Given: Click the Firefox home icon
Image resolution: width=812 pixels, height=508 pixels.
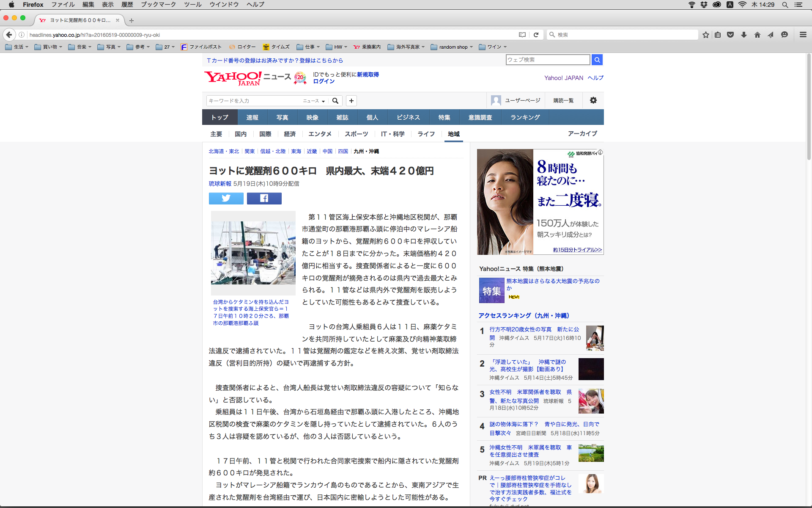Looking at the screenshot, I should (x=757, y=35).
